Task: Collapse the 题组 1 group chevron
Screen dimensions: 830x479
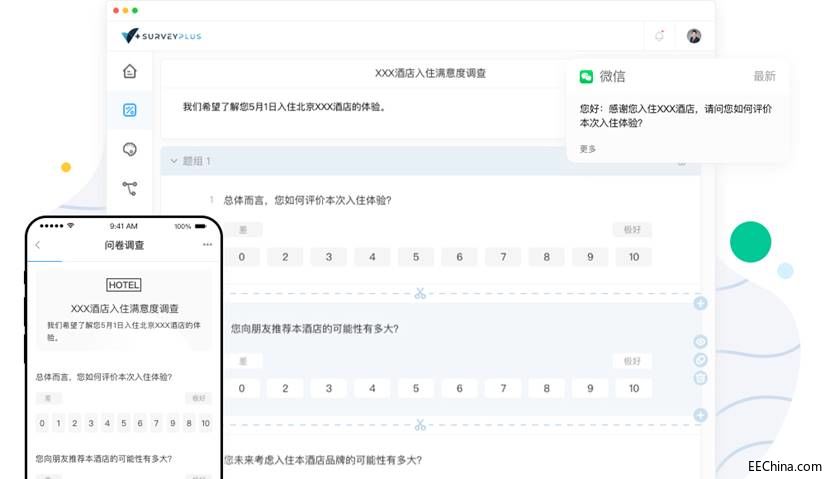Action: 174,161
